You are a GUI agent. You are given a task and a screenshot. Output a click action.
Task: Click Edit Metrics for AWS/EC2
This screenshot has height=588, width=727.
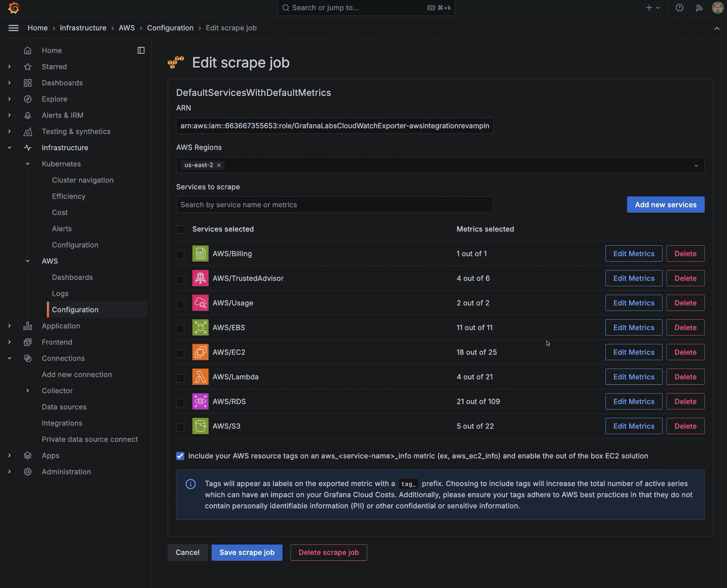[633, 352]
